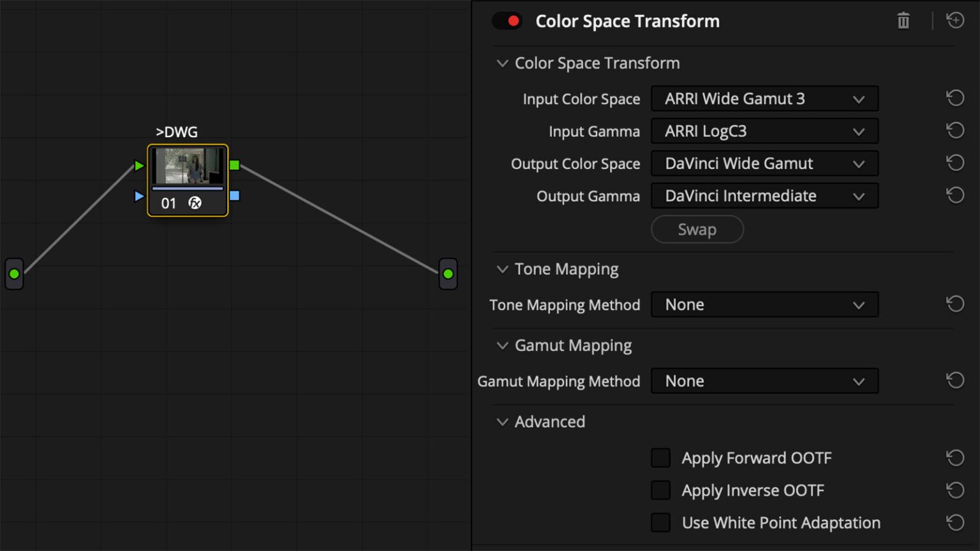Collapse the Advanced section
The image size is (980, 551).
point(502,422)
